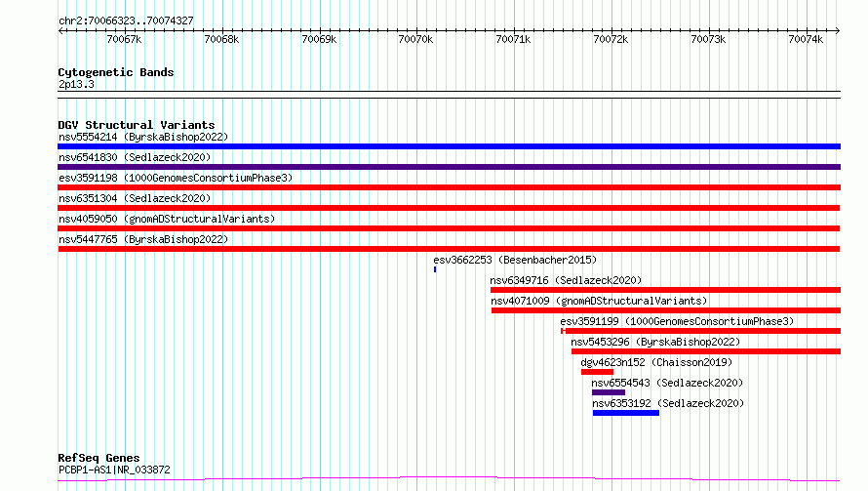Select the red nsv5447765 variant bar
The image size is (868, 491).
coord(449,249)
